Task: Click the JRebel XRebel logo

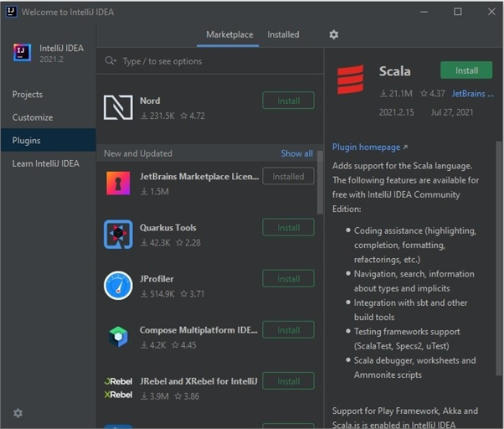Action: pos(118,388)
